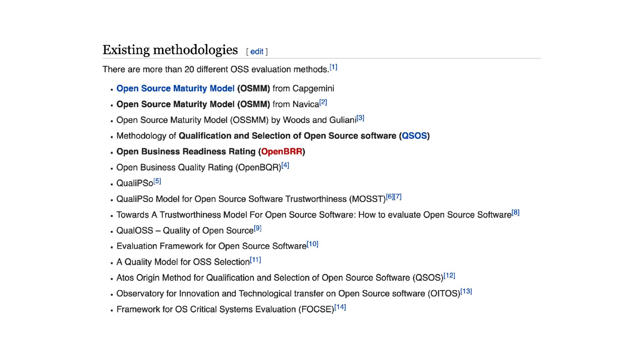Click the edit link beside Existing methodologies
The image size is (644, 362).
click(257, 52)
